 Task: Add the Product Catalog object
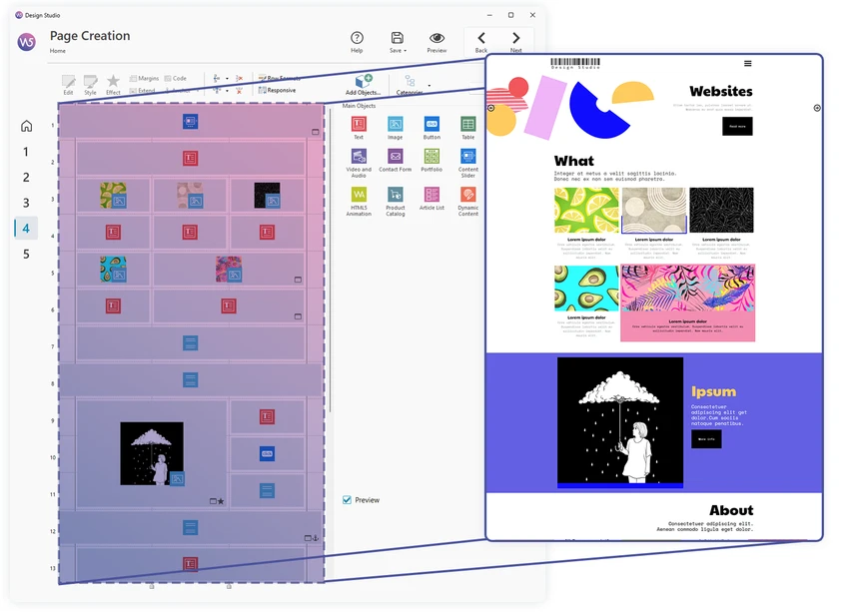coord(397,195)
